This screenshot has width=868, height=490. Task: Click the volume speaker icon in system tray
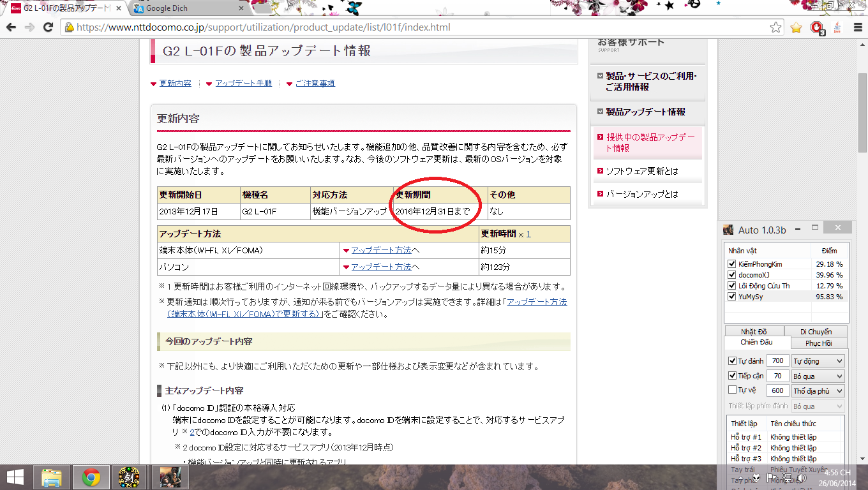click(x=804, y=477)
